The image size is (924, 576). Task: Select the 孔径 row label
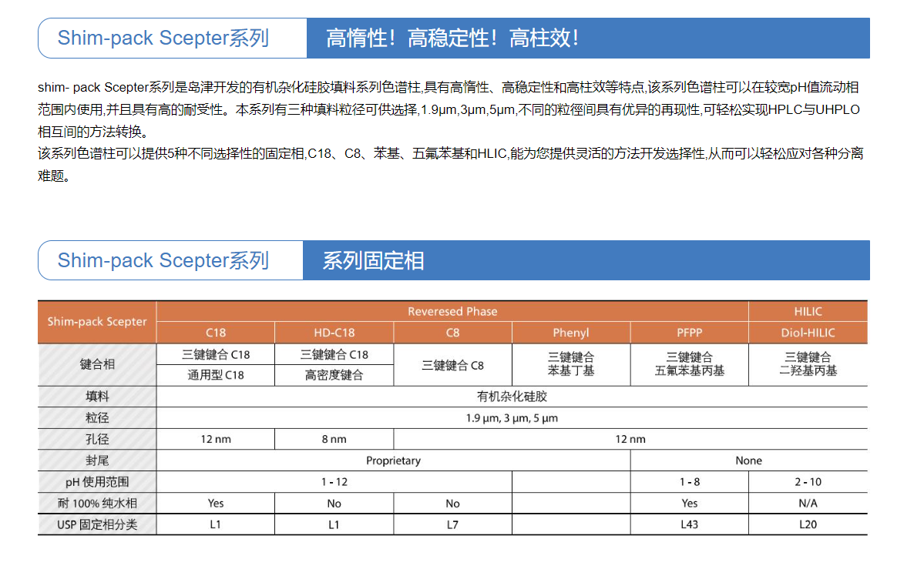97,439
